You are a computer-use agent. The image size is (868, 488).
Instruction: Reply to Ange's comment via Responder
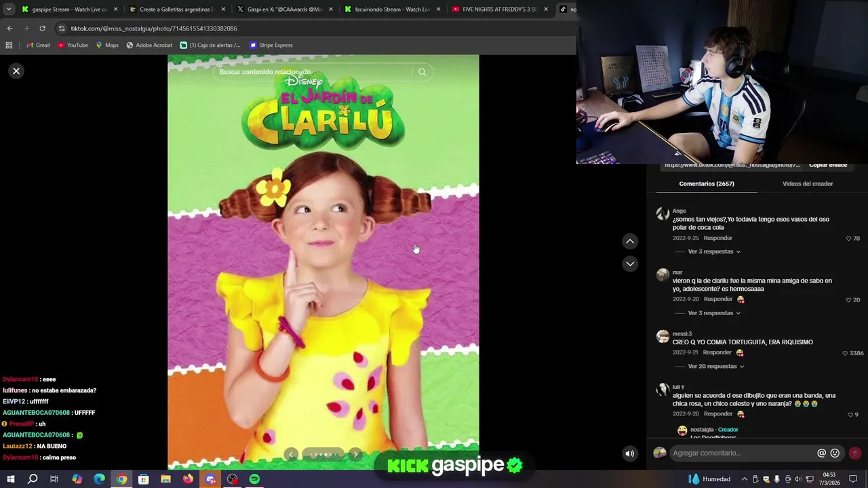[717, 238]
